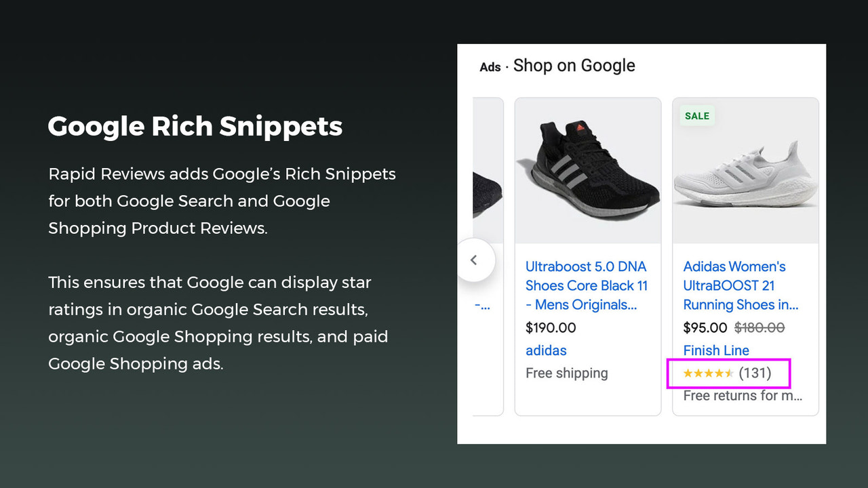Click the crossed-out $180.00 price
This screenshot has height=488, width=868.
(x=759, y=327)
